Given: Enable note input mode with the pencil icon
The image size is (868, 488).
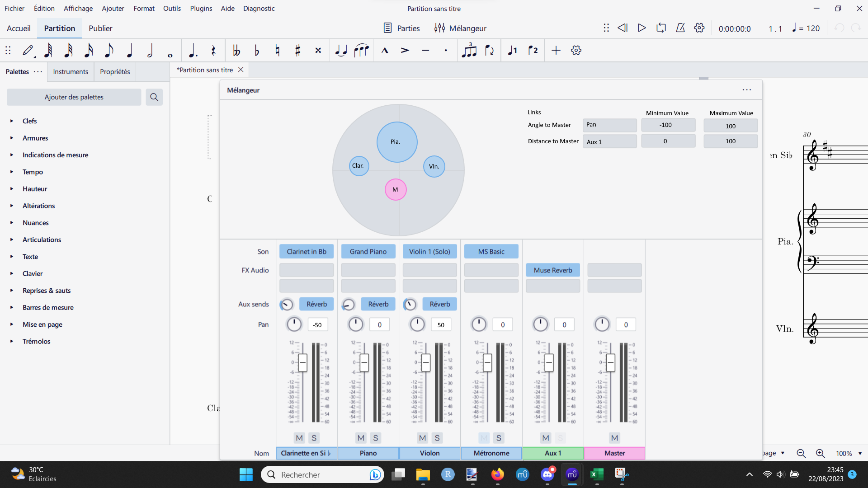Looking at the screenshot, I should pos(28,50).
